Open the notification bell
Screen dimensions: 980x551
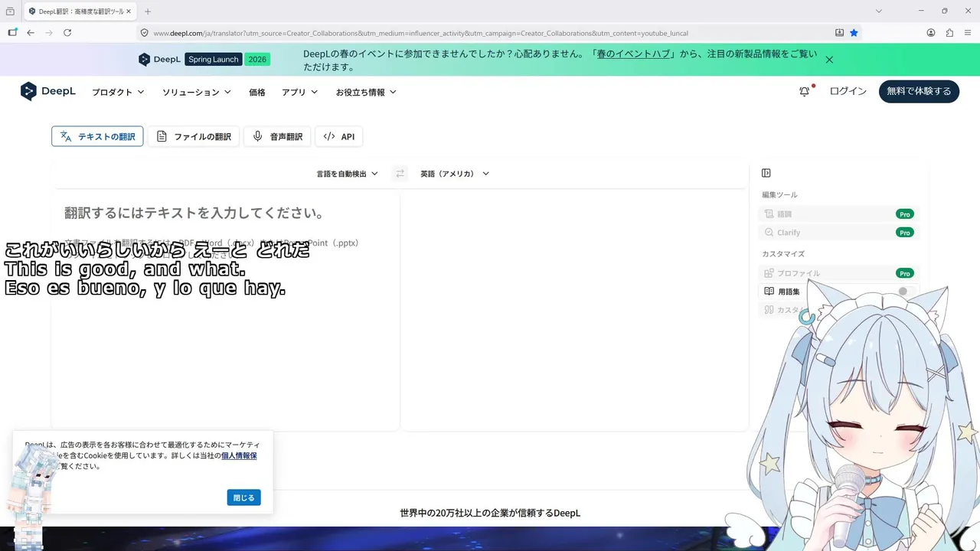pyautogui.click(x=805, y=91)
